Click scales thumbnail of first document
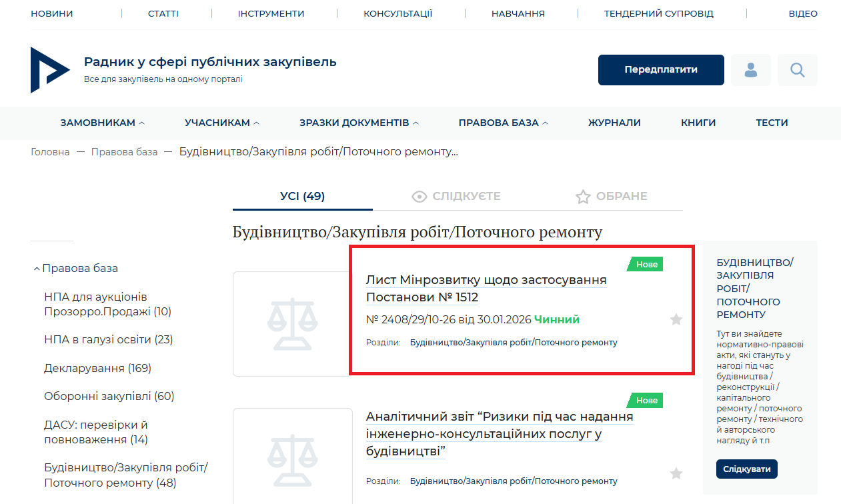Screen dimensions: 841x504 pos(292,325)
